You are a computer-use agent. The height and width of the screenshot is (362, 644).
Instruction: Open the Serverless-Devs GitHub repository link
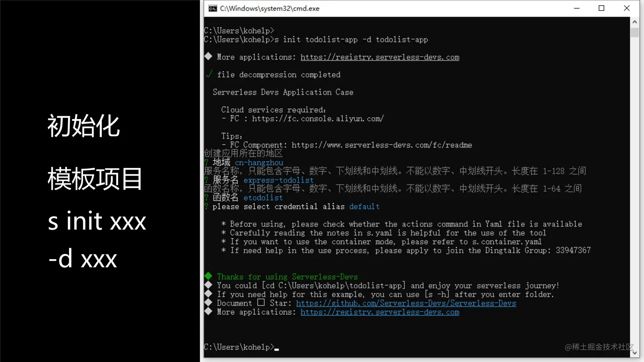point(406,303)
